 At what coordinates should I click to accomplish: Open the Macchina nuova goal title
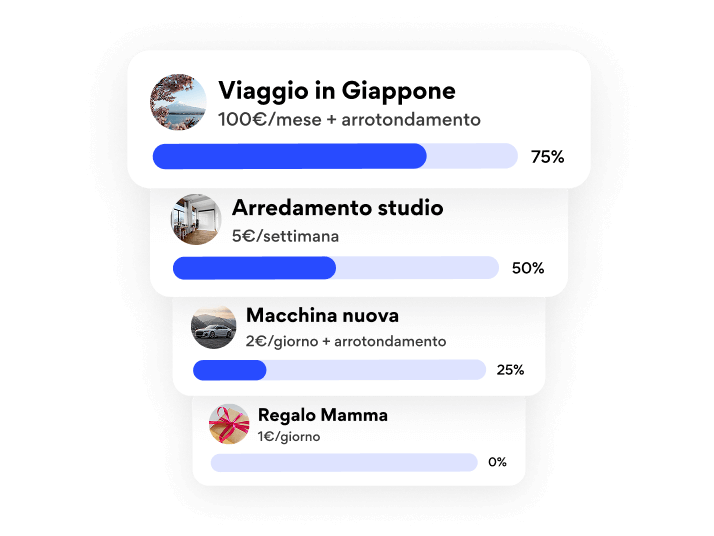(322, 315)
